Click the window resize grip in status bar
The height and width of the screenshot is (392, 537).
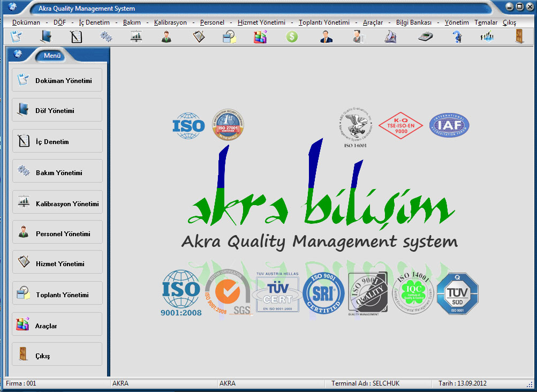pos(530,385)
